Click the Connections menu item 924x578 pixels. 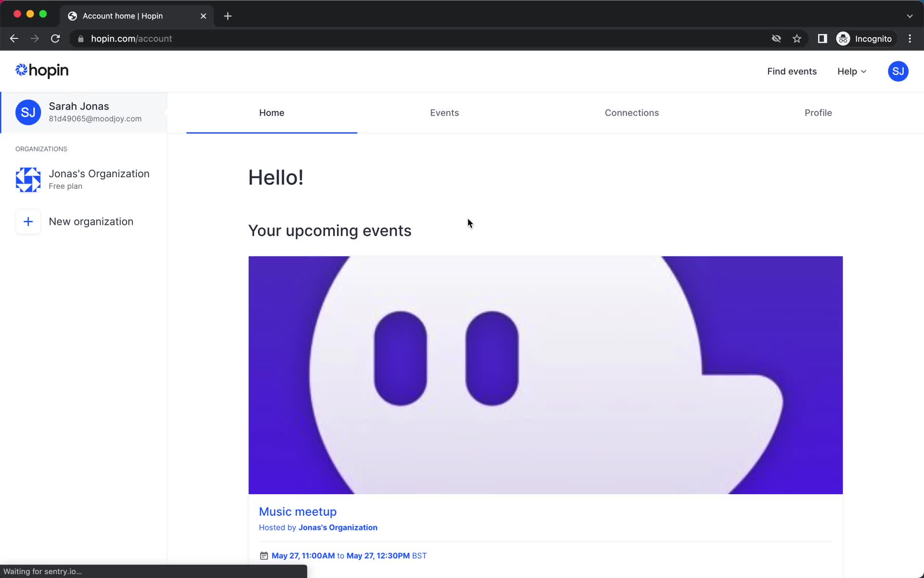click(x=631, y=112)
